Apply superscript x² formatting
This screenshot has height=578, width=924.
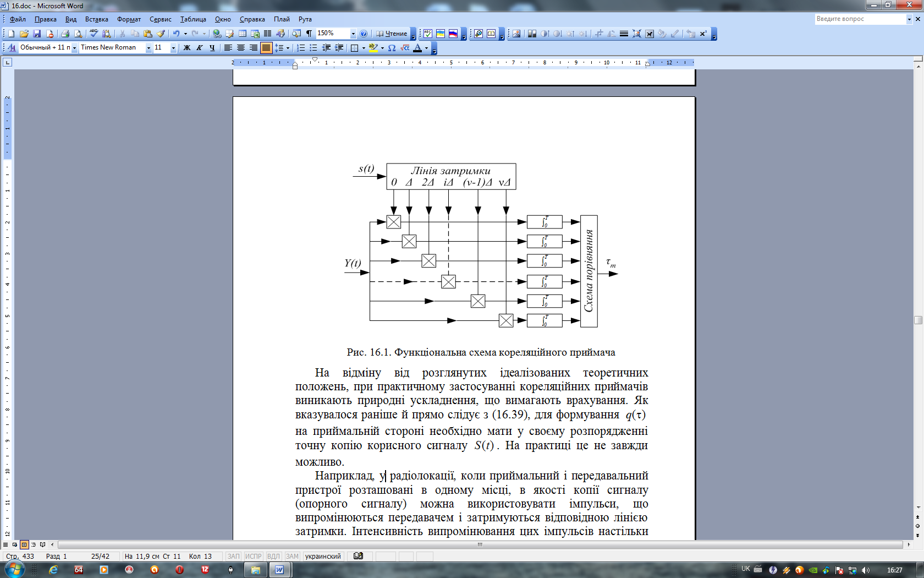coord(703,34)
